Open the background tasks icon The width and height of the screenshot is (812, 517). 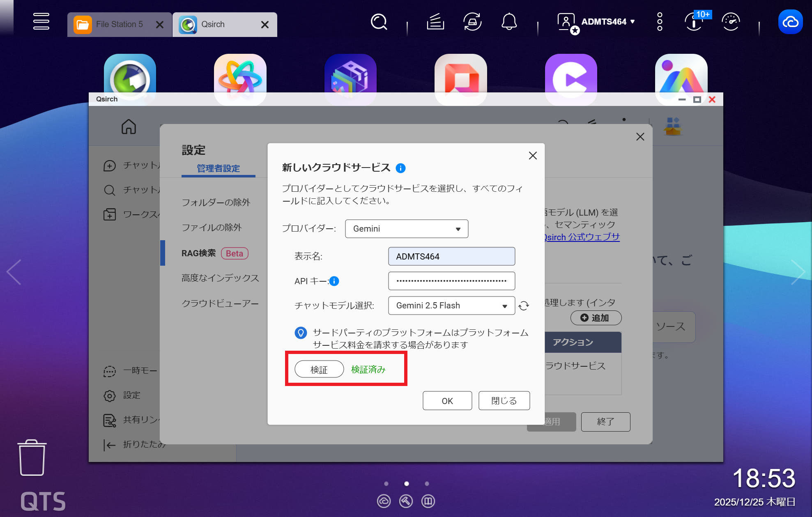[435, 22]
